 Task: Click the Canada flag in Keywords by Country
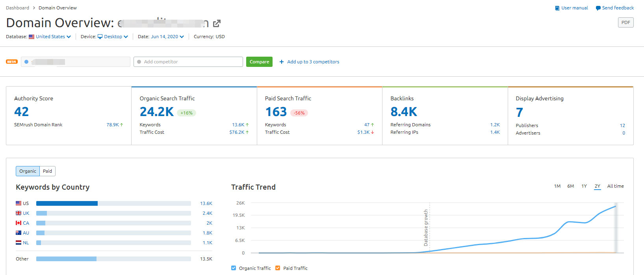(19, 223)
